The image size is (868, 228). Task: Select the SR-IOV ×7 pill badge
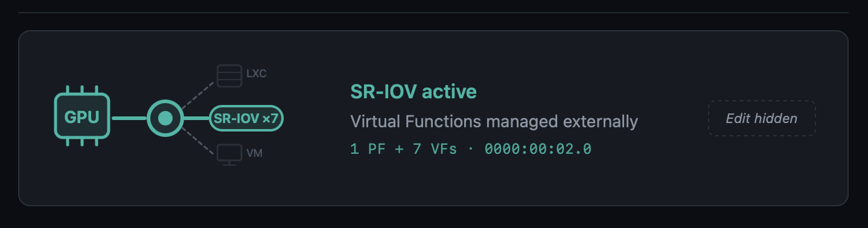(x=246, y=118)
